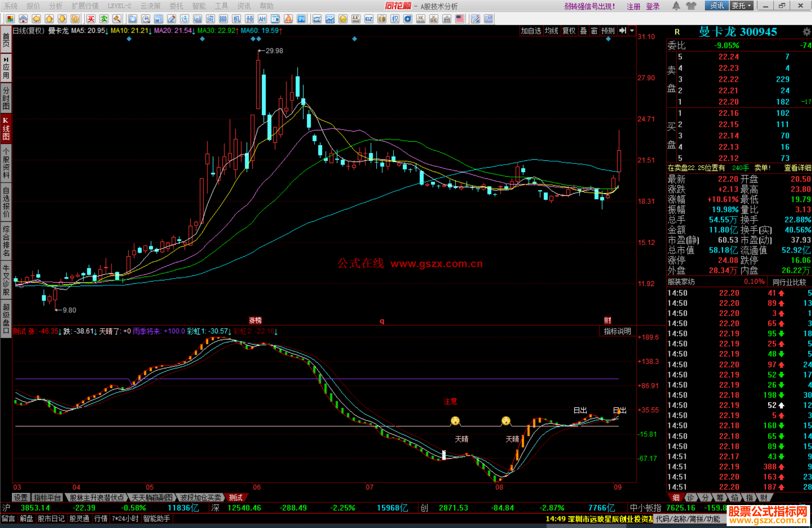This screenshot has height=528, width=812.
Task: Click 加自选 add to watchlist button
Action: (531, 31)
